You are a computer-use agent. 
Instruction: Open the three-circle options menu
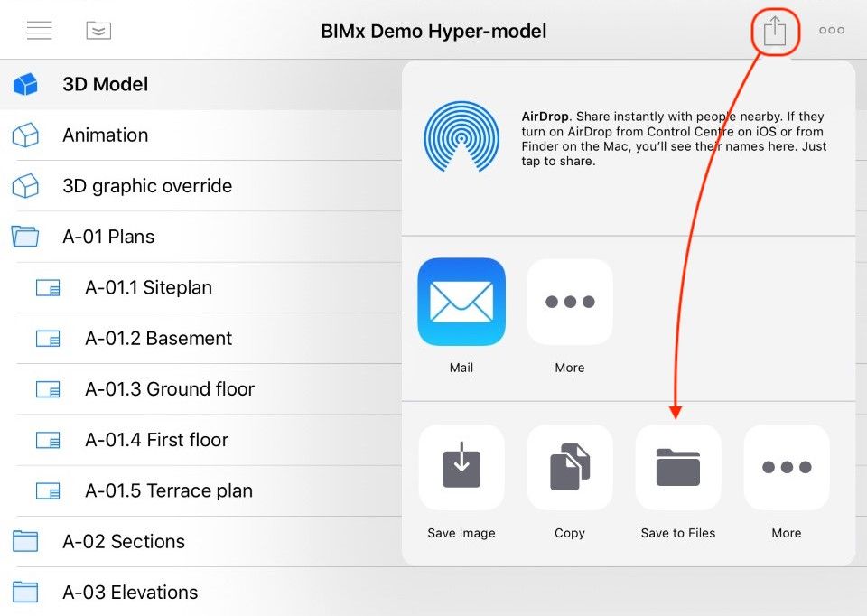click(x=832, y=30)
